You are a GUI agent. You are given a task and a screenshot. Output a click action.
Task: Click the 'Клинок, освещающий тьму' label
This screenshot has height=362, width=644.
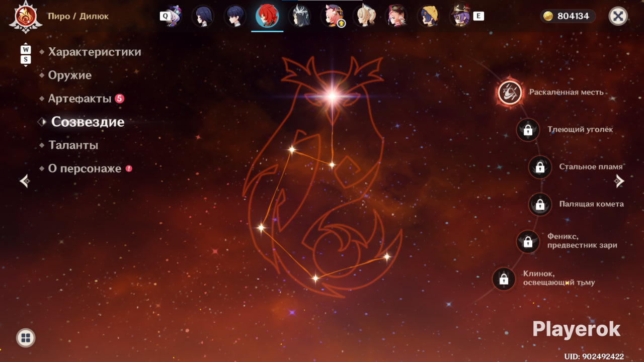[x=559, y=278]
